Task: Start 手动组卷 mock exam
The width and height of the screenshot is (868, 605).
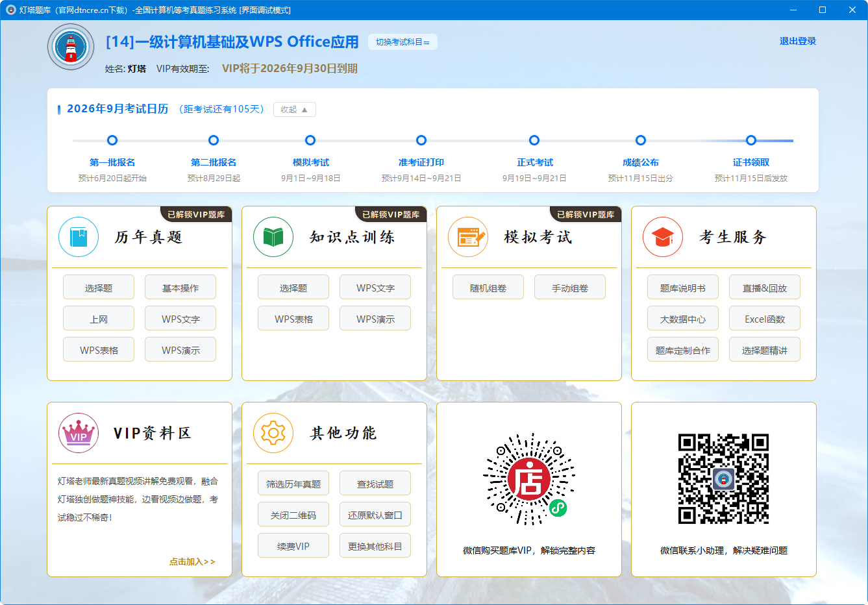Action: [570, 288]
